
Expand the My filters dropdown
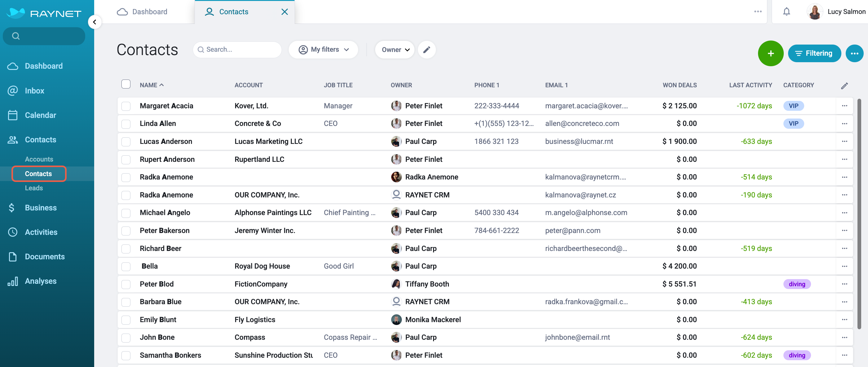tap(323, 50)
